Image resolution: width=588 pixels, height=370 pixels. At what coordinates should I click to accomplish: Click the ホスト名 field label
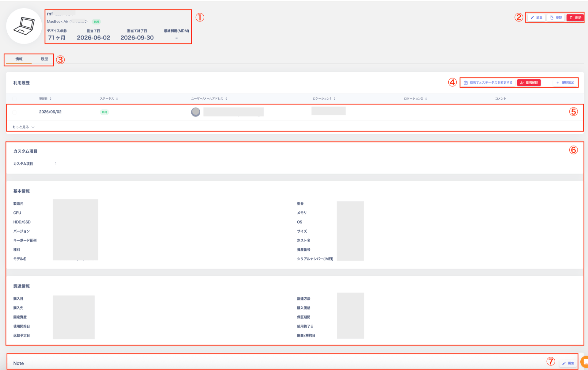click(303, 240)
